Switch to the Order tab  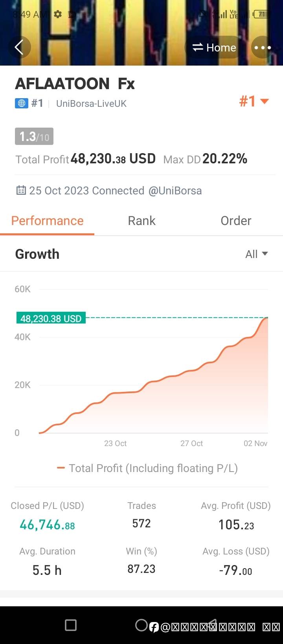pos(236,221)
